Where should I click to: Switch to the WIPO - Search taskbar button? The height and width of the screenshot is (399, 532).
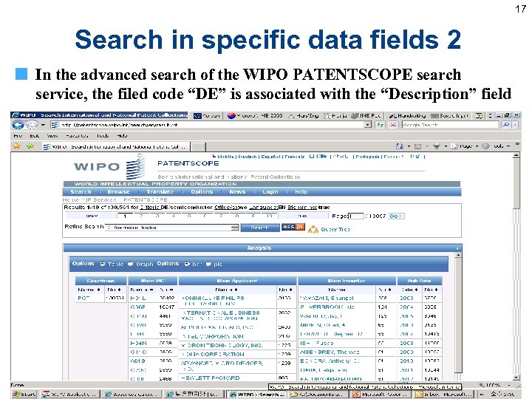(x=258, y=395)
